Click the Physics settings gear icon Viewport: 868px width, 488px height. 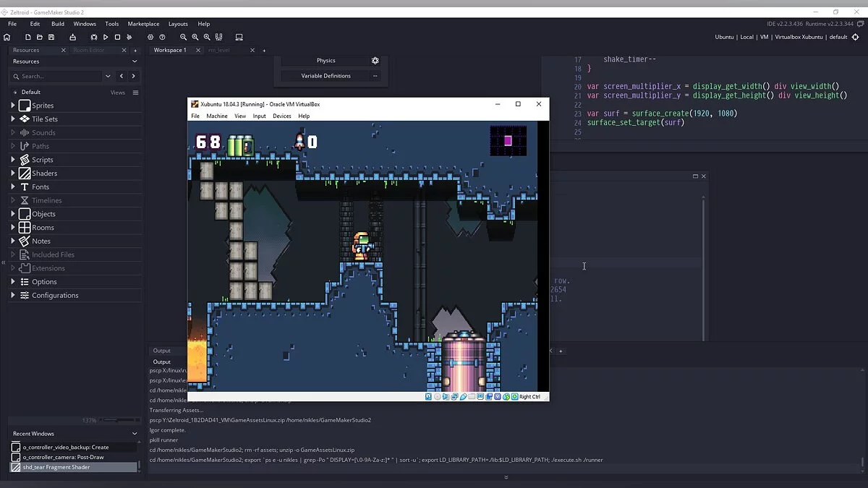[x=375, y=61]
